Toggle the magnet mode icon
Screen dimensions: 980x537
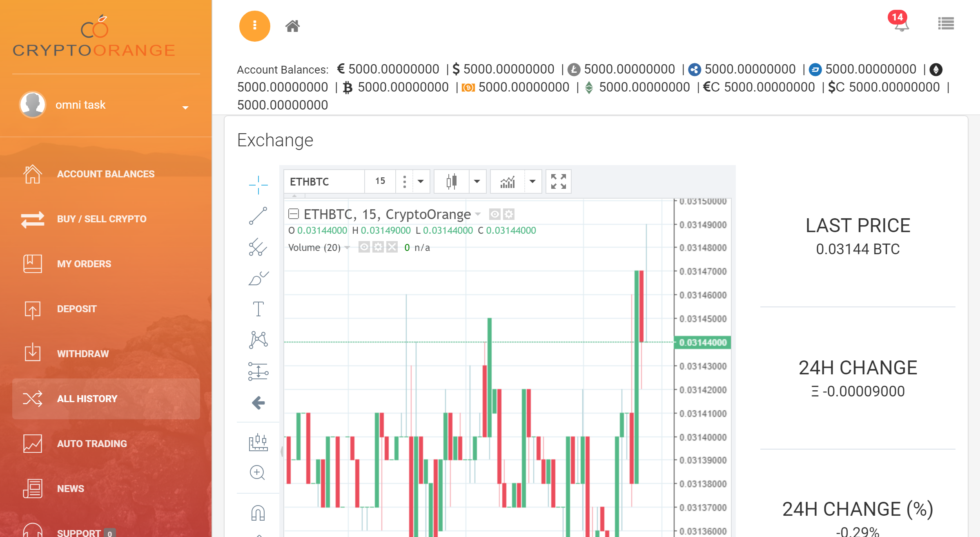[x=258, y=512]
